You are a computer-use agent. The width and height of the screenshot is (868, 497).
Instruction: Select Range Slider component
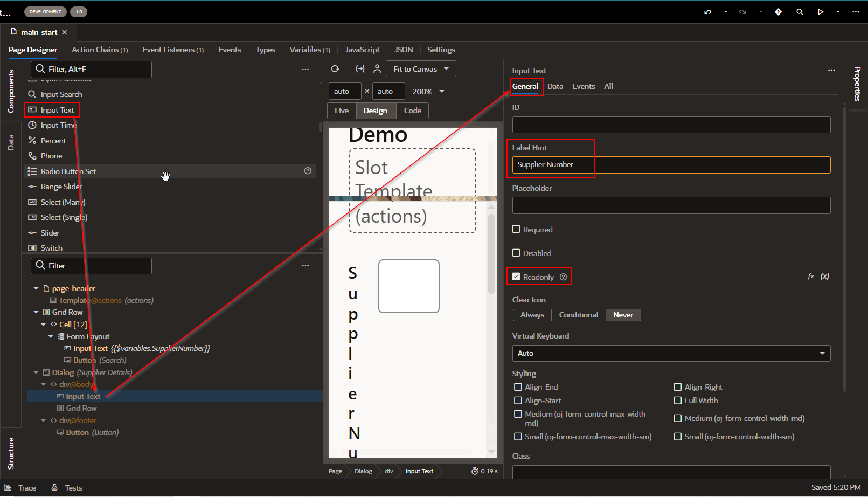tap(61, 187)
